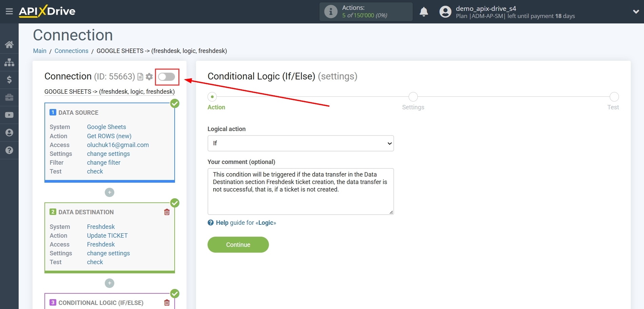Click the connection document icon

[140, 77]
